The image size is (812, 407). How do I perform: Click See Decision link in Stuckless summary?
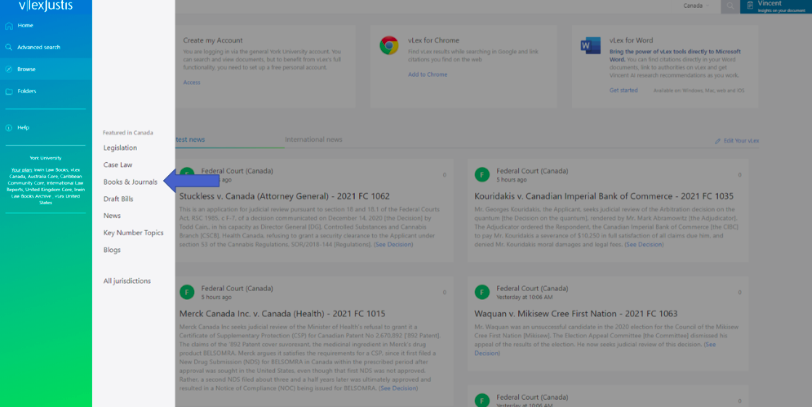pos(394,244)
